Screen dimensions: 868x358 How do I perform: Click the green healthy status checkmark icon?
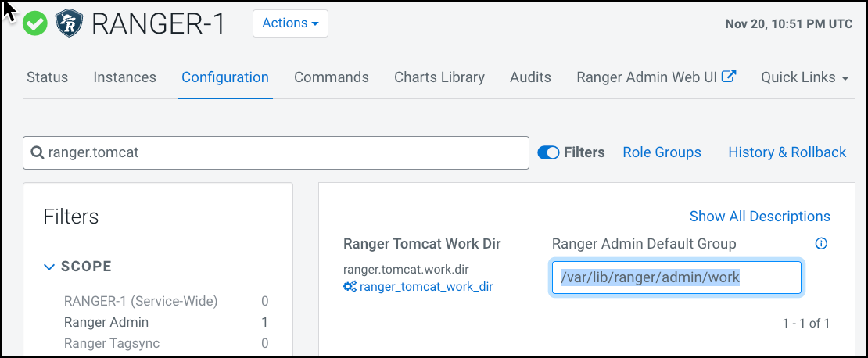click(x=34, y=23)
